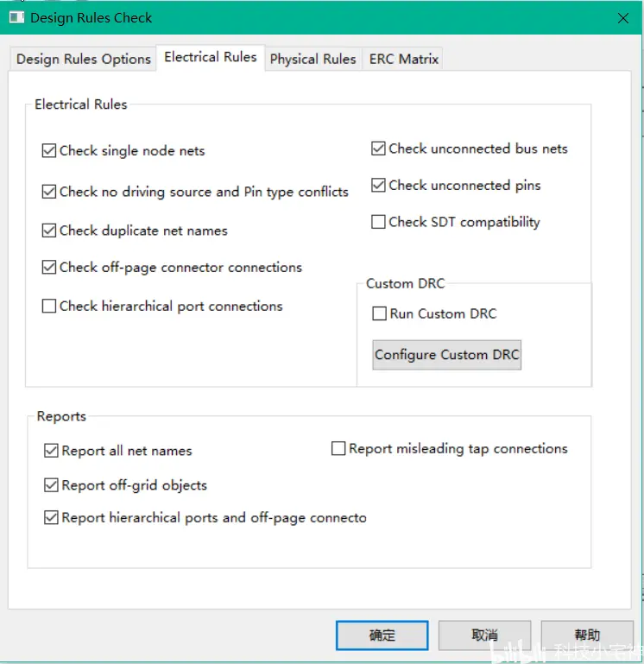
Task: Select the ERC Matrix tab
Action: pyautogui.click(x=403, y=59)
